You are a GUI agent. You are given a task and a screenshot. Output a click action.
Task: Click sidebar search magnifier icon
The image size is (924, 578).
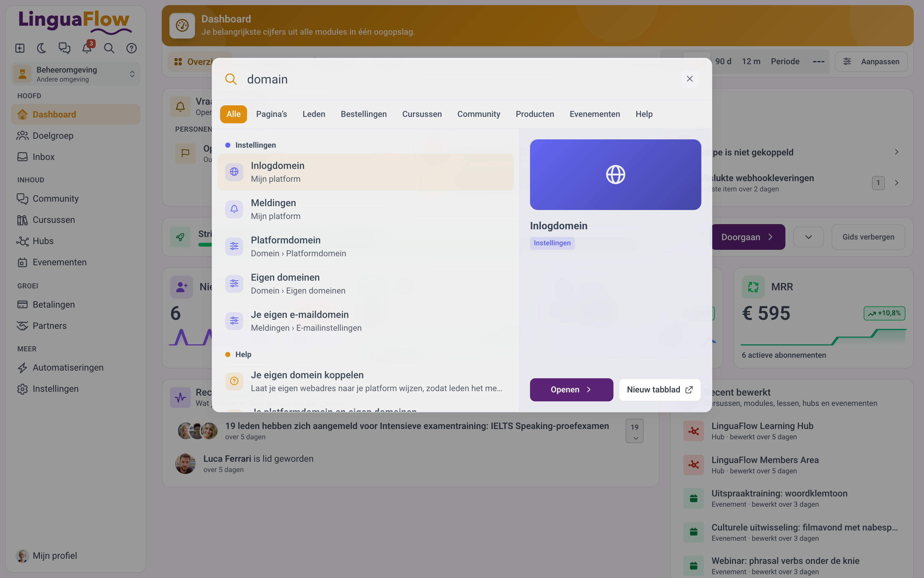click(x=109, y=48)
